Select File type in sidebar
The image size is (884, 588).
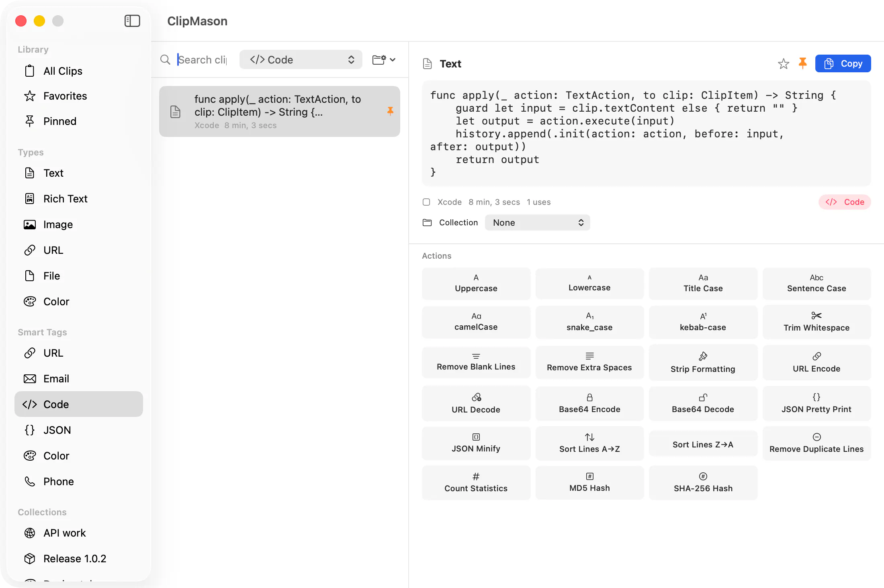coord(79,276)
